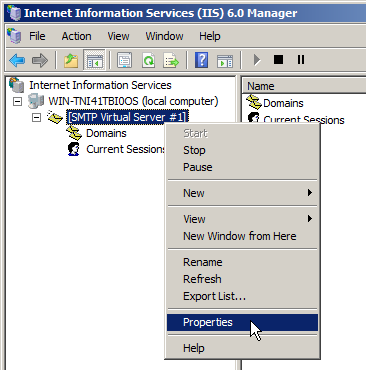Open the View submenu arrow in context menu
Screen dimensions: 366x370
pos(310,219)
